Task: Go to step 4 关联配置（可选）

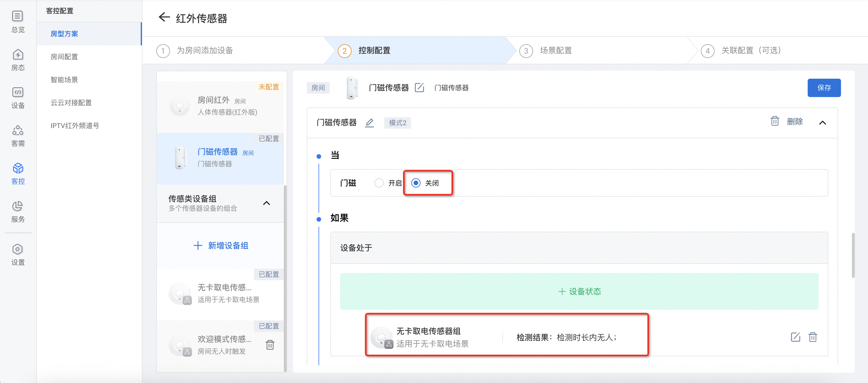Action: [x=741, y=51]
